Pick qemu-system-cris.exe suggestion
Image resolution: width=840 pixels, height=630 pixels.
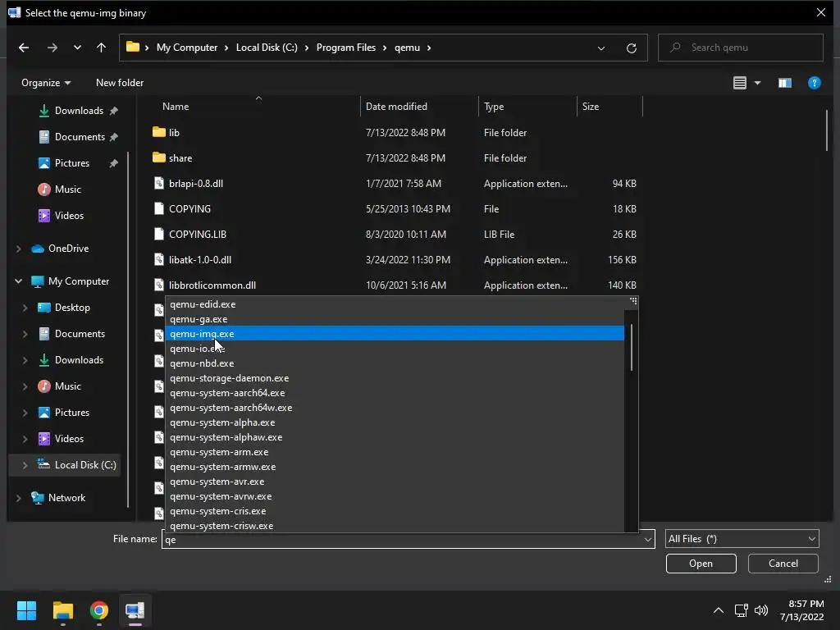coord(395,511)
